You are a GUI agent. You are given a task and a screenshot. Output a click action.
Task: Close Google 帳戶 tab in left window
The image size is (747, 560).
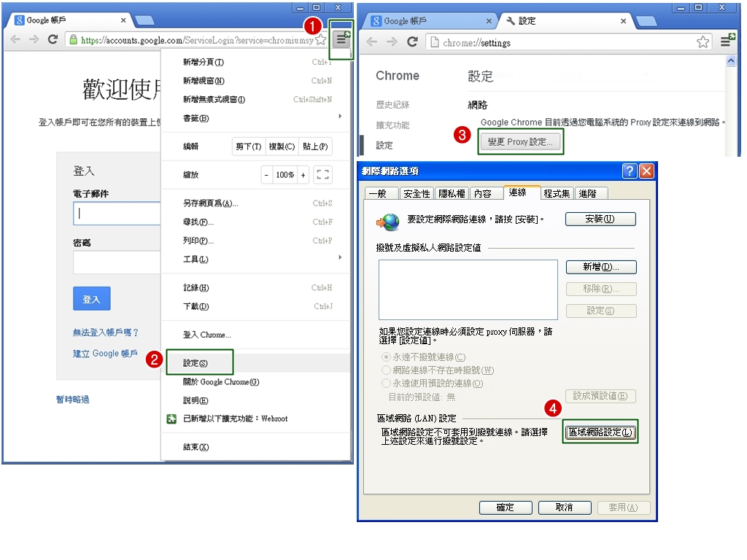[x=123, y=20]
